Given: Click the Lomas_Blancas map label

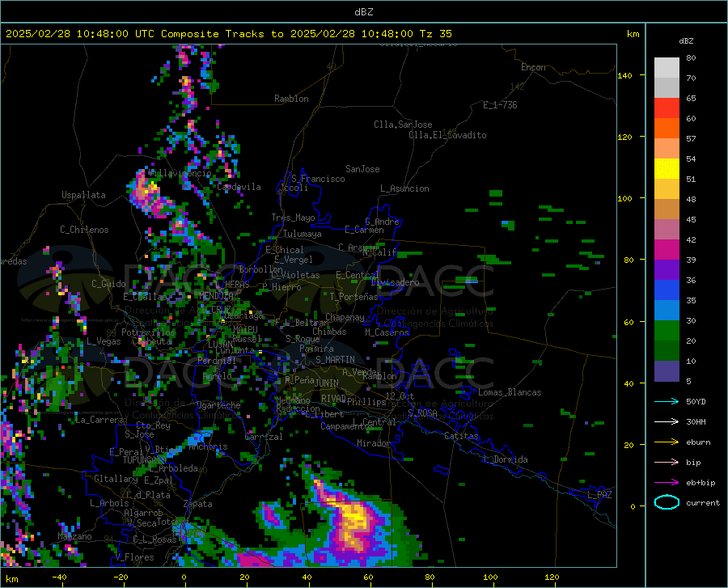Looking at the screenshot, I should pos(510,392).
